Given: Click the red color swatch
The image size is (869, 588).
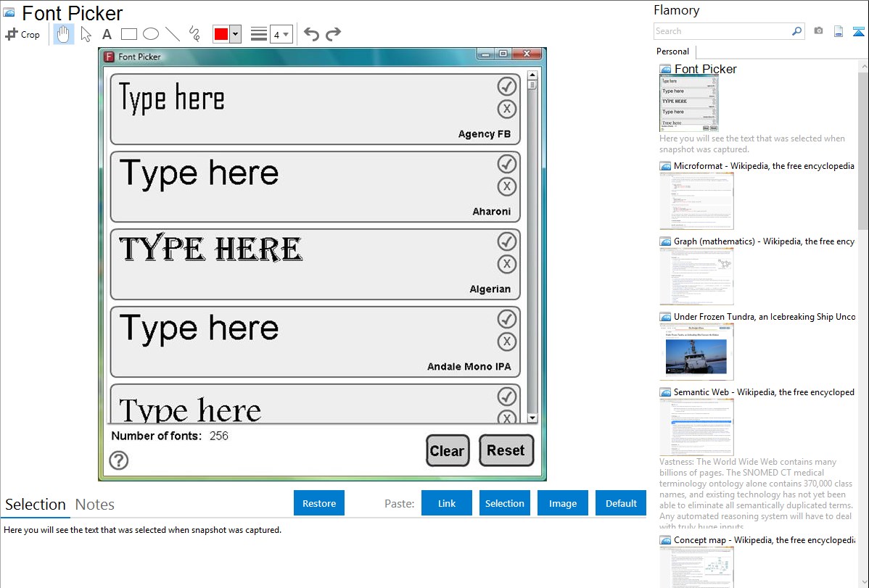Looking at the screenshot, I should pos(221,34).
